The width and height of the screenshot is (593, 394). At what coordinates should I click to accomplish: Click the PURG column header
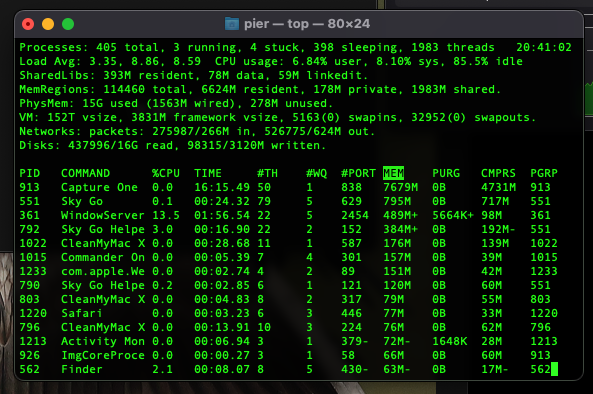click(446, 173)
